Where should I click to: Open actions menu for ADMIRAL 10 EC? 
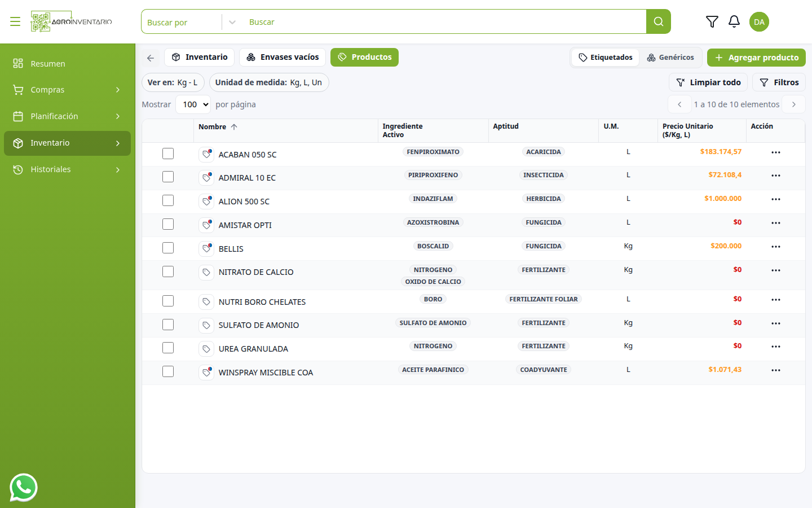[x=776, y=176]
